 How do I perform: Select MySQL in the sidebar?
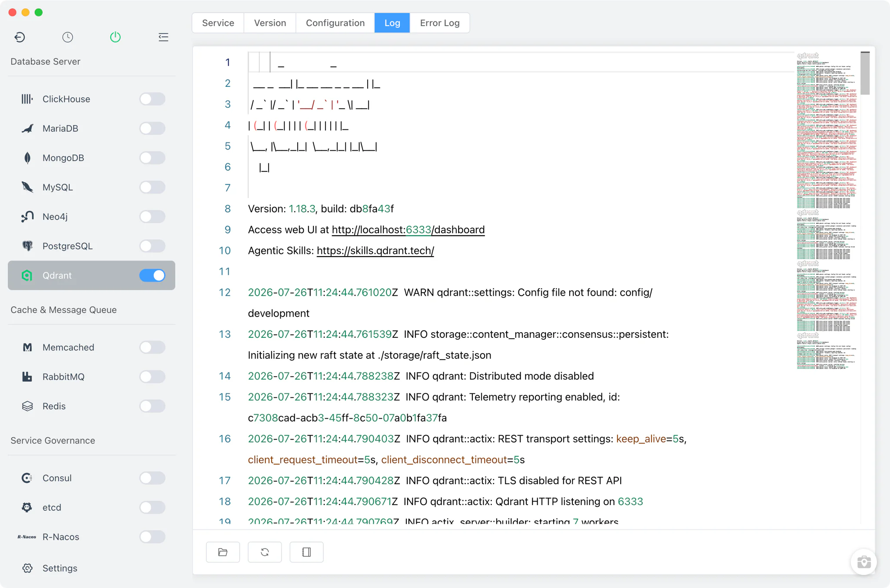(x=91, y=187)
